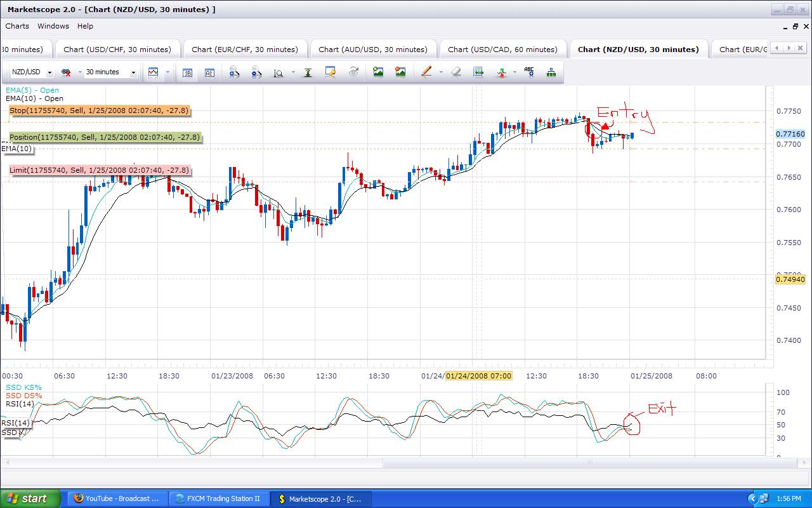Open the Help menu
This screenshot has width=812, height=508.
click(85, 26)
